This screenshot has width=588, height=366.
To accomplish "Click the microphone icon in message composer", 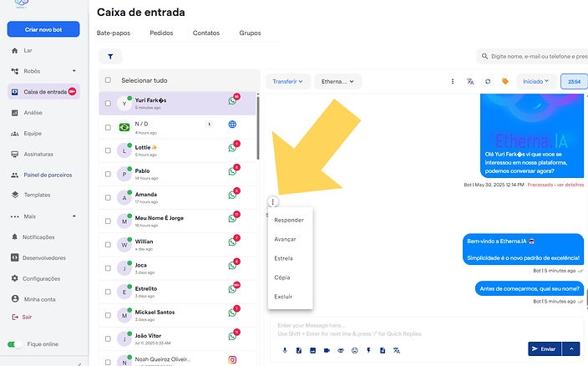I will [x=285, y=349].
